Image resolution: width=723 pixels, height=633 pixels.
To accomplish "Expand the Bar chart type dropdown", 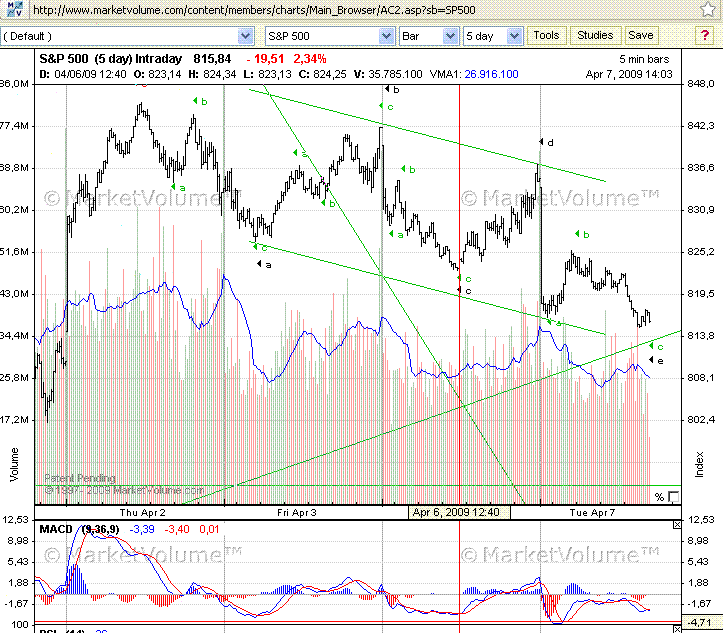I will 450,36.
